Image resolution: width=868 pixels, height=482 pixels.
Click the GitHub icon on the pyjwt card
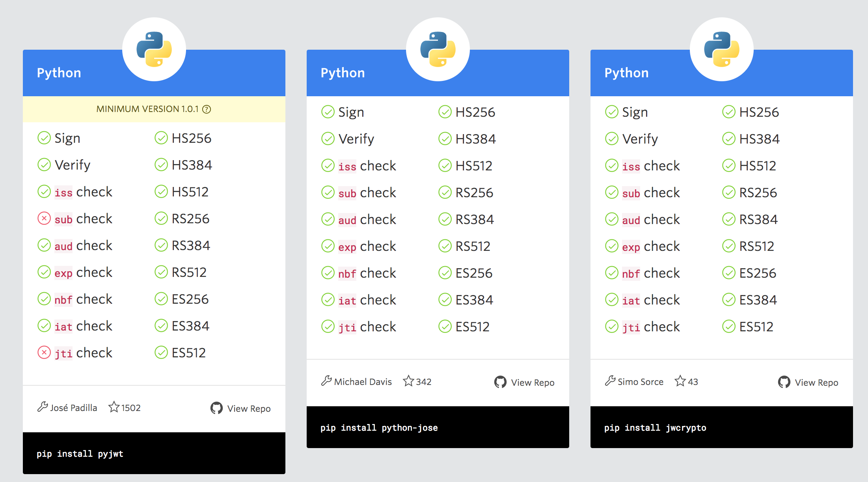(x=216, y=408)
